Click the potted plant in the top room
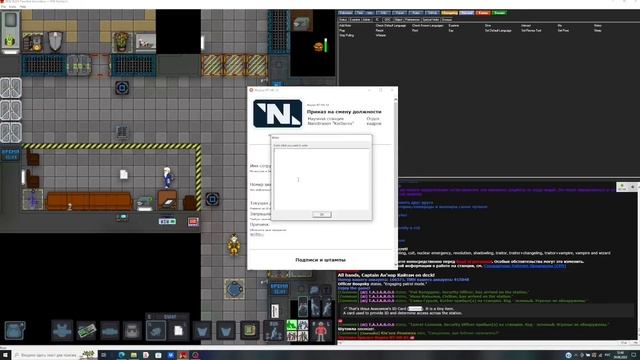Screen dimensions: 640x360 (x=122, y=42)
